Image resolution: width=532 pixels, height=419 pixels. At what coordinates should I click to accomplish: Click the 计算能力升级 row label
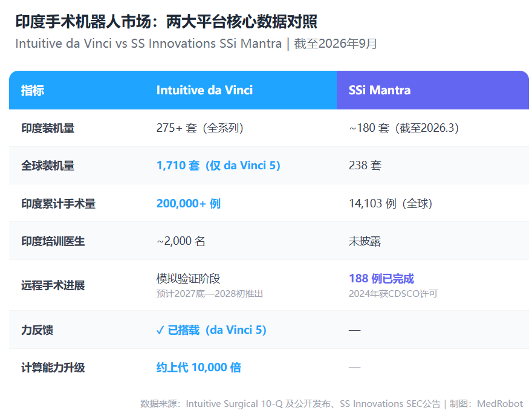tap(53, 368)
